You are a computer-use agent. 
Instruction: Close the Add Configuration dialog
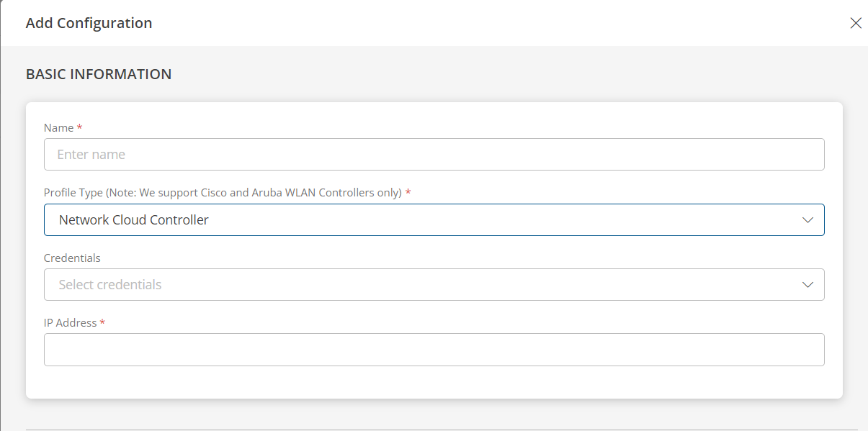pyautogui.click(x=856, y=22)
